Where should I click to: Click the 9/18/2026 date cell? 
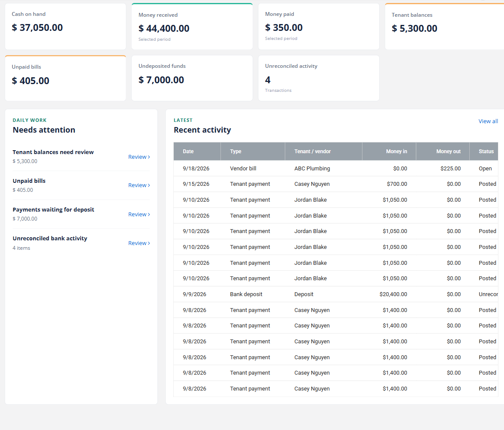click(x=196, y=169)
